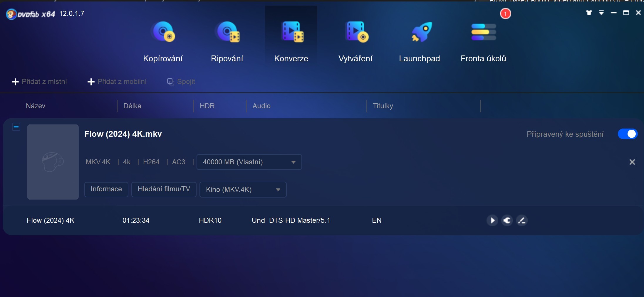
Task: Click the Hledání filmu/TV button
Action: (164, 189)
